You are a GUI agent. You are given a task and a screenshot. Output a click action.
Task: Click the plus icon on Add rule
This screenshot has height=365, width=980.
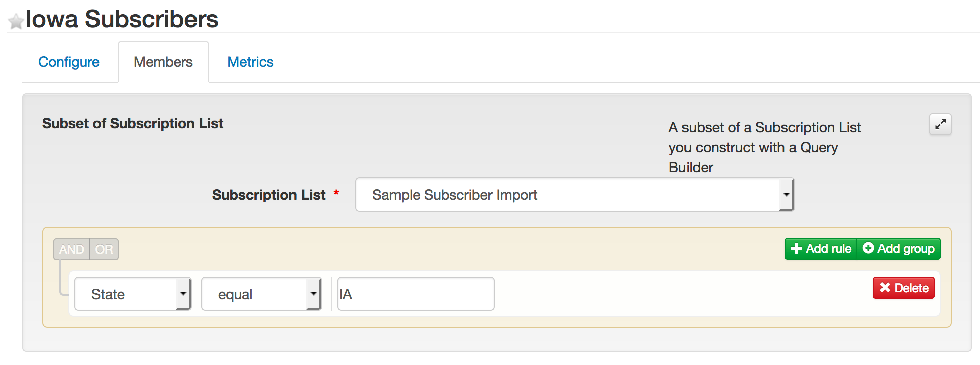796,249
